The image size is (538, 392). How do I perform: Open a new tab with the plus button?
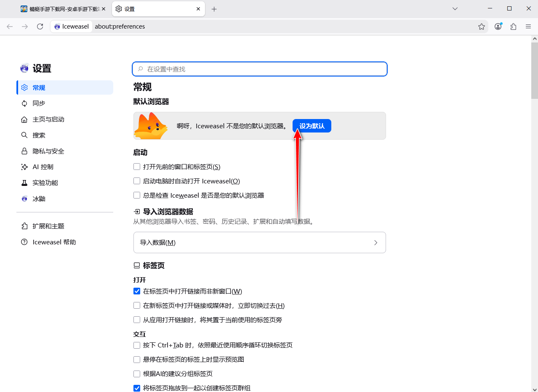click(x=214, y=9)
